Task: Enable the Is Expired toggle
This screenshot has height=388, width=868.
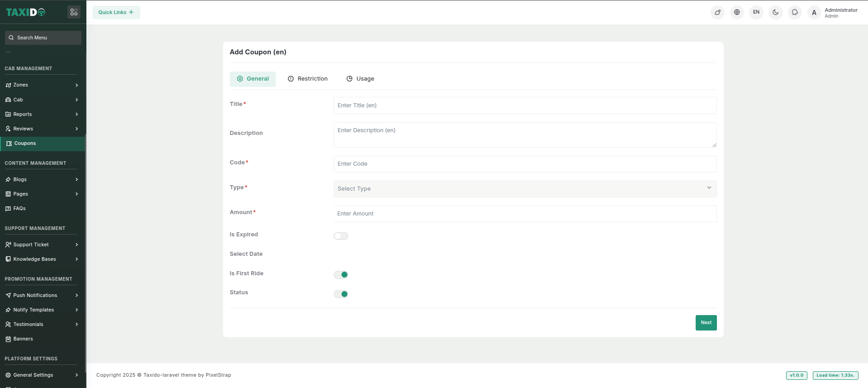Action: coord(341,236)
